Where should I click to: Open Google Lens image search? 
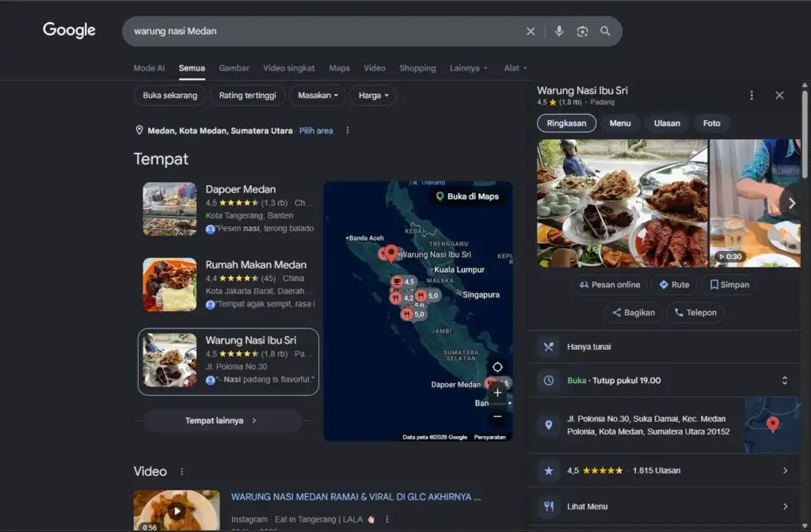click(x=582, y=32)
